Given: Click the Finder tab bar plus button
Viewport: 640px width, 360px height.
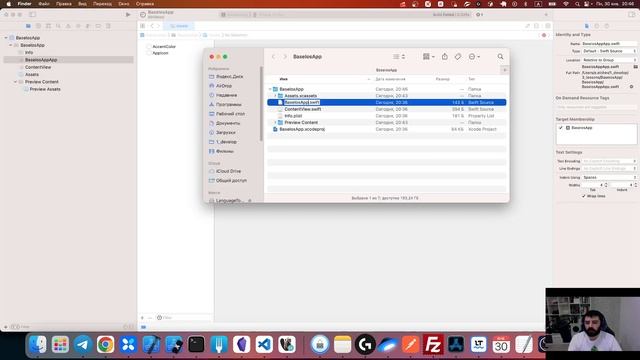Looking at the screenshot, I should coord(505,70).
